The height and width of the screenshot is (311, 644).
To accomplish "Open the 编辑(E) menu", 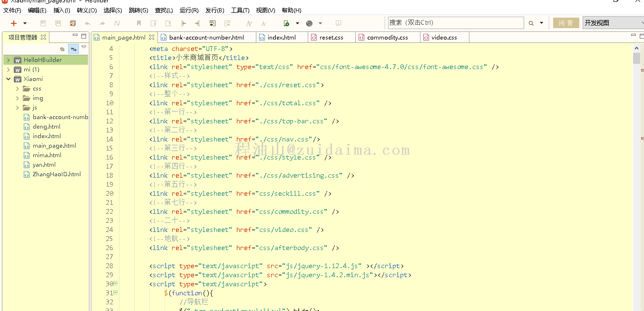I will tap(38, 10).
